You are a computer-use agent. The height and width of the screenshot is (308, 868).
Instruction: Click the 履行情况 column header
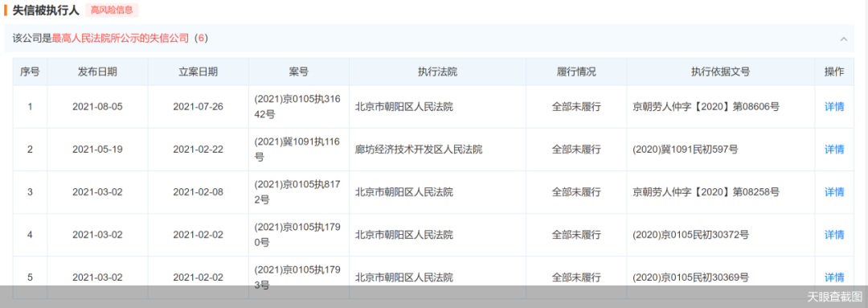(x=576, y=72)
